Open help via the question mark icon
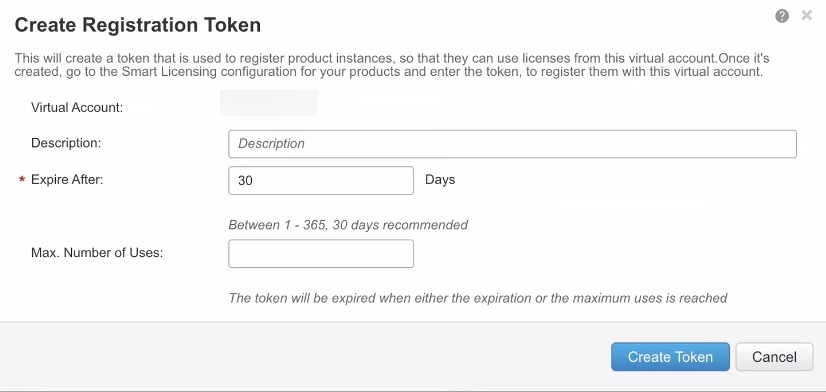Viewport: 826px width, 392px height. [x=782, y=16]
